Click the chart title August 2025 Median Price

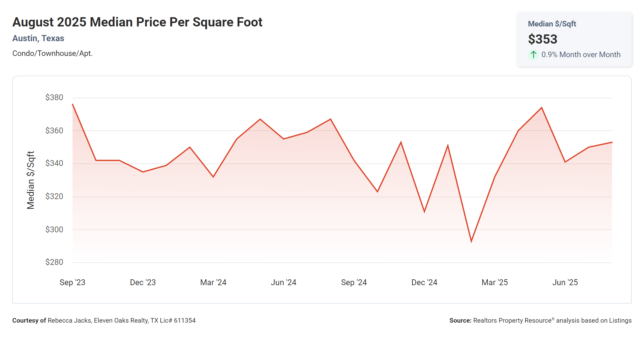pyautogui.click(x=137, y=22)
